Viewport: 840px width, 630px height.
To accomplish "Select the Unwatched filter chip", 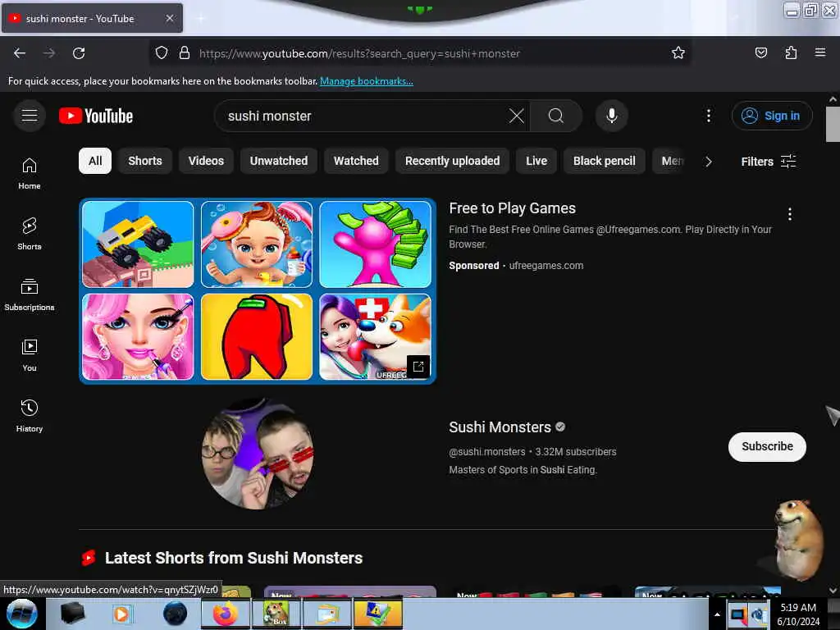I will pyautogui.click(x=279, y=161).
